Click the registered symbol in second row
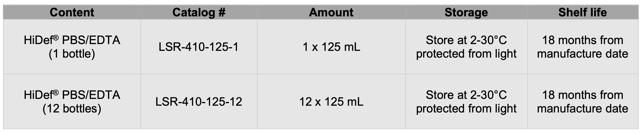The image size is (644, 134). tap(56, 93)
